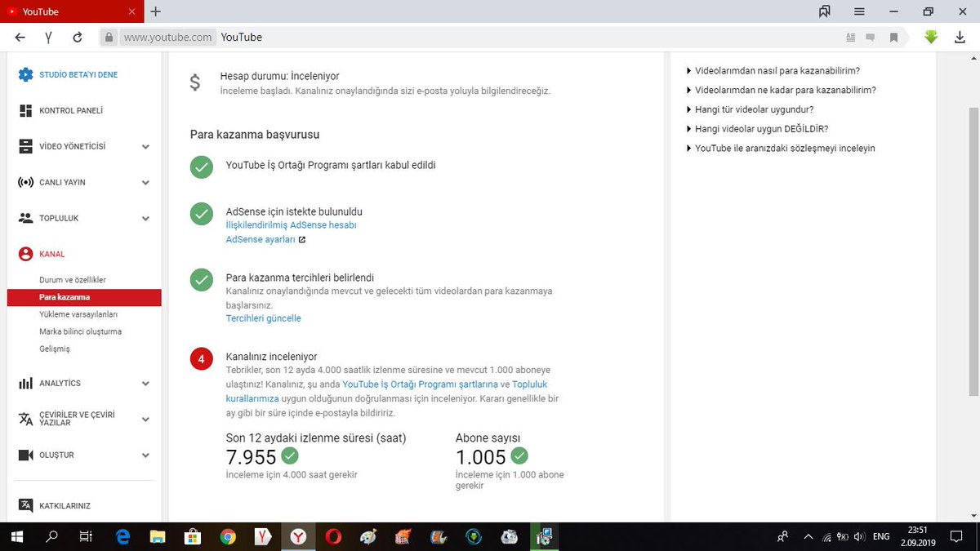Open Opera browser from taskbar
Screen dimensions: 980x551
point(333,536)
